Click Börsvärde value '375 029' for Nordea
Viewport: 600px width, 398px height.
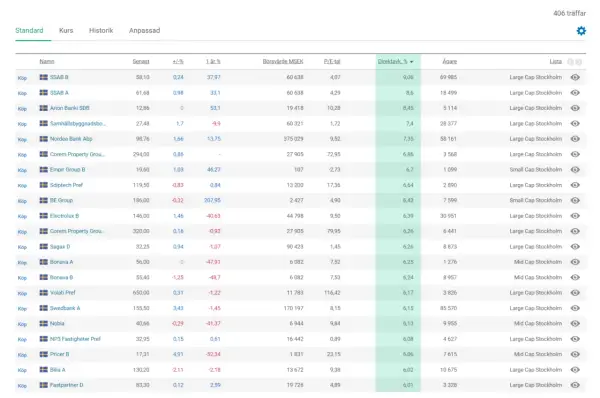[x=293, y=139]
